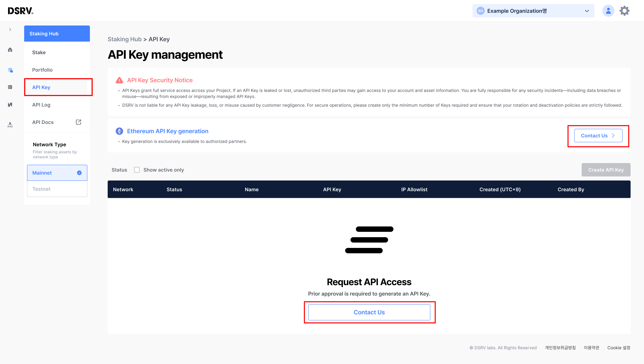
Task: Click the DSRV logo
Action: pyautogui.click(x=20, y=11)
